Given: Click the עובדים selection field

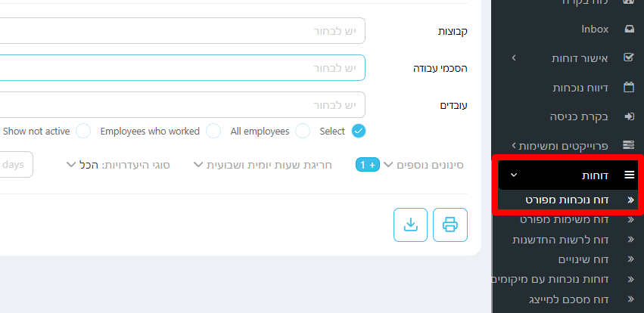Looking at the screenshot, I should click(x=182, y=105).
